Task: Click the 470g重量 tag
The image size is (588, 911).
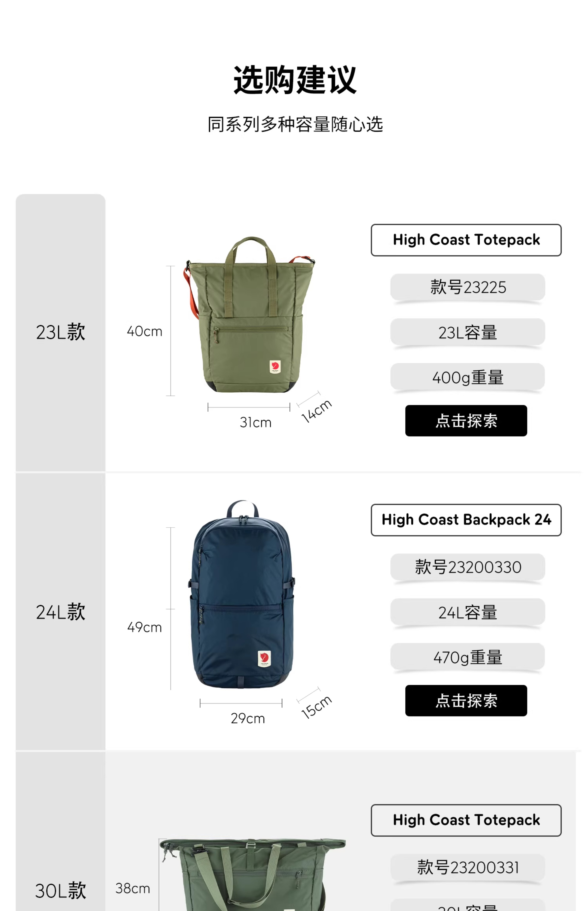Action: click(468, 657)
